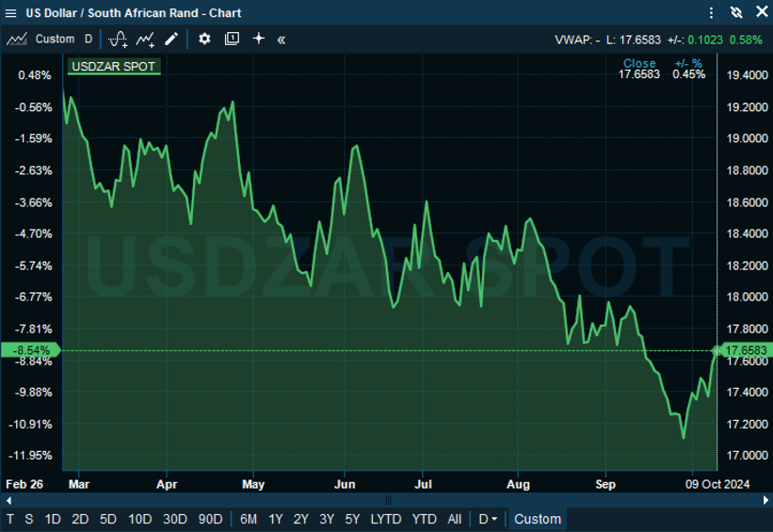Click the -11.95% percent axis label
The height and width of the screenshot is (532, 773).
30,456
